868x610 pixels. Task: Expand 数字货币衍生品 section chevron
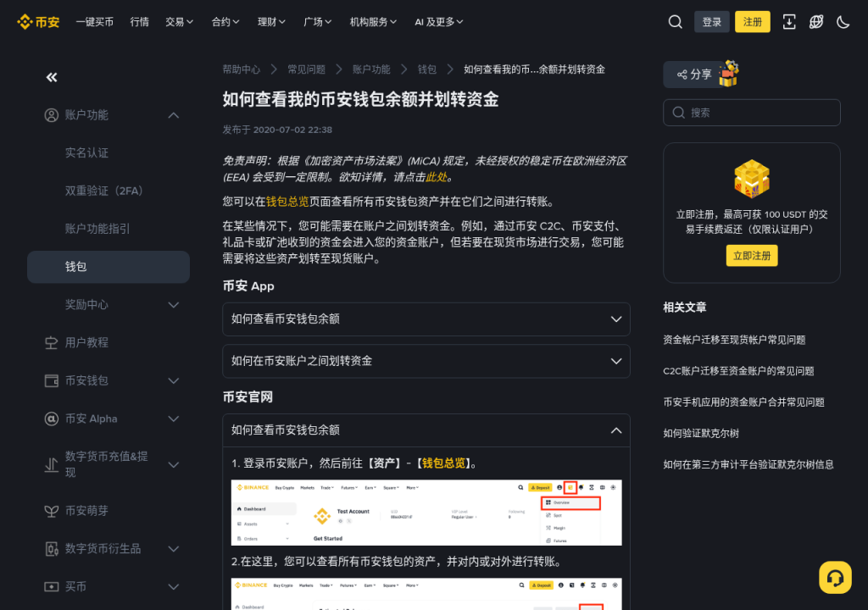click(173, 549)
